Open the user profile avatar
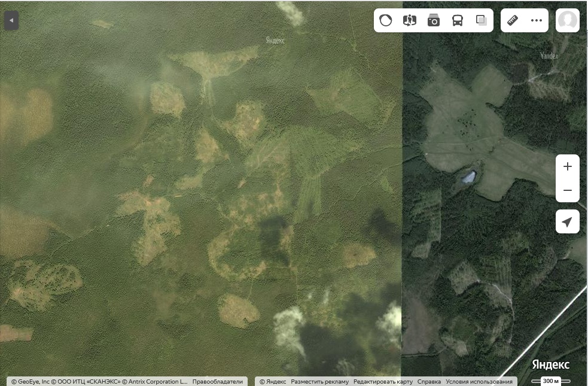 [568, 20]
